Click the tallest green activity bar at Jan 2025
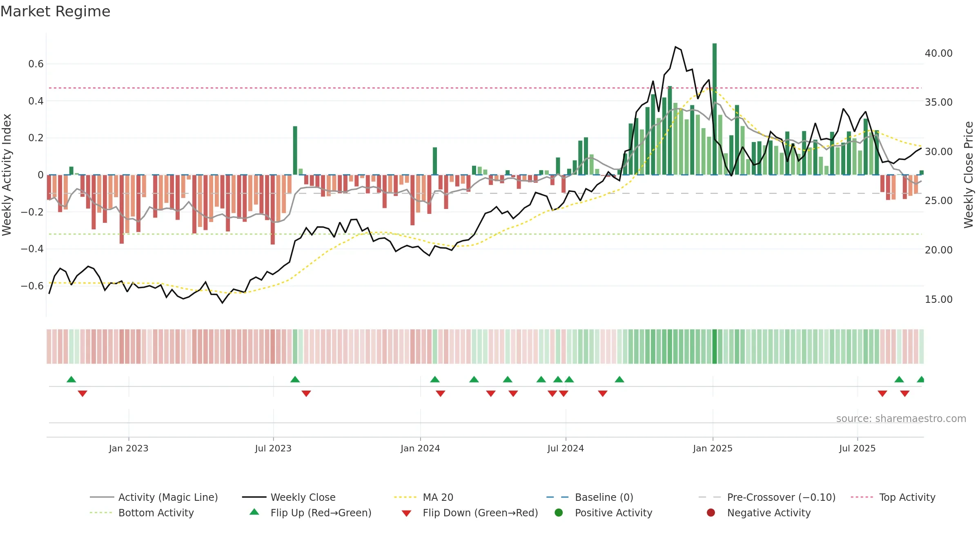The height and width of the screenshot is (551, 980). tap(715, 109)
